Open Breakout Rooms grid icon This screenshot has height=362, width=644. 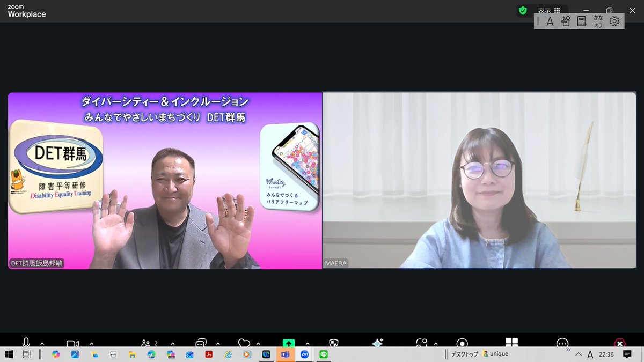[x=511, y=343]
